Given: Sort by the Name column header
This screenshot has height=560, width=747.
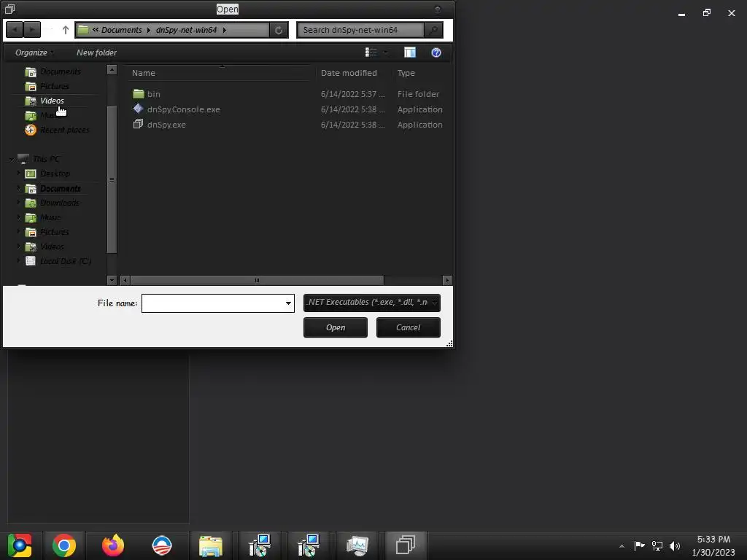Looking at the screenshot, I should (144, 73).
